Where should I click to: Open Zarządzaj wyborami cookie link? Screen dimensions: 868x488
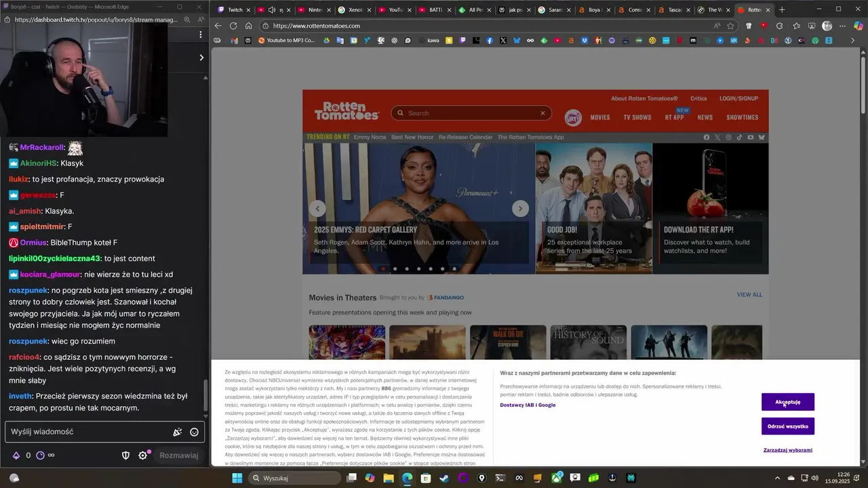click(x=788, y=450)
